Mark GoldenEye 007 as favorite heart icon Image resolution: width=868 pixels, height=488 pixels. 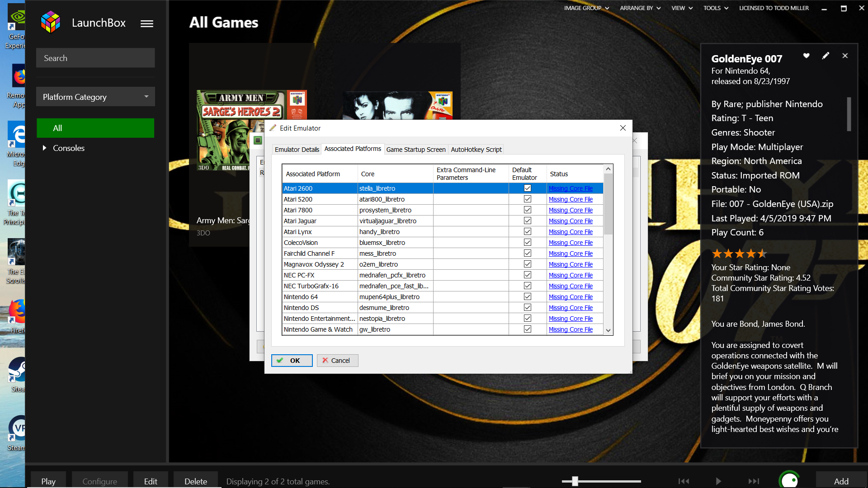click(x=806, y=56)
